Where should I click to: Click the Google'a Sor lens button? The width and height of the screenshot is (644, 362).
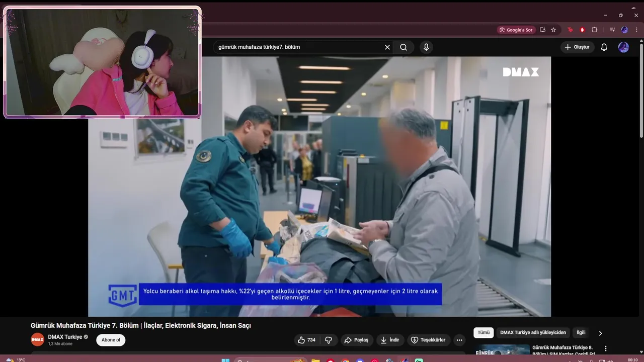coord(516,30)
